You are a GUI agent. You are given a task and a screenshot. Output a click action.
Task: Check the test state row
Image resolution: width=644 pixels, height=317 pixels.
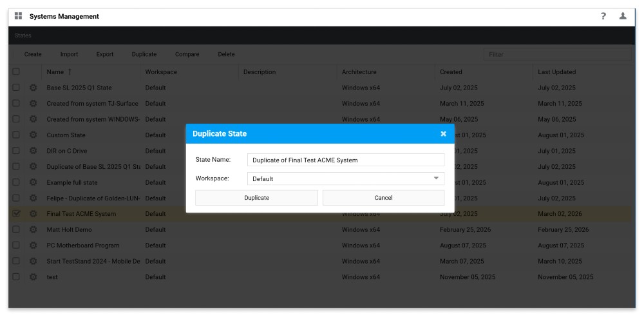click(15, 276)
